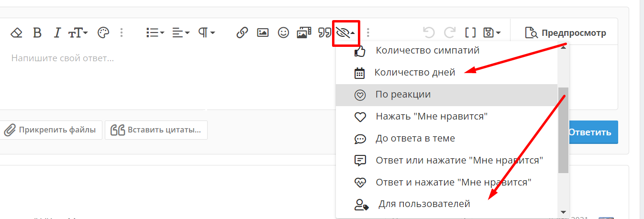Select До ответа в теме menu item

[x=446, y=139]
